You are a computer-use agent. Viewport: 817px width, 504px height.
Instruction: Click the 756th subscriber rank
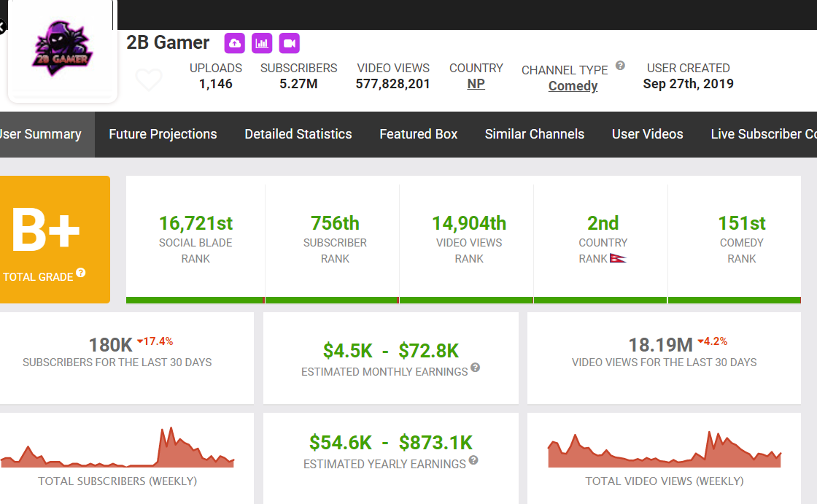[335, 223]
